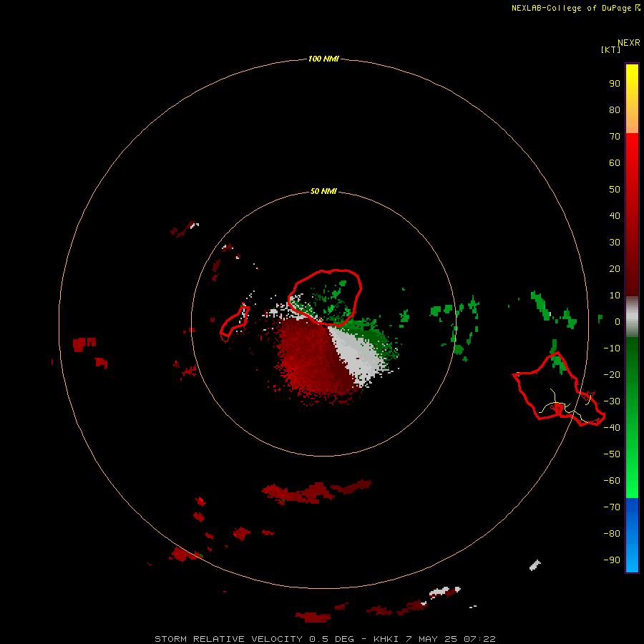The image size is (644, 644).
Task: Click the -20 value on velocity scale
Action: 612,375
